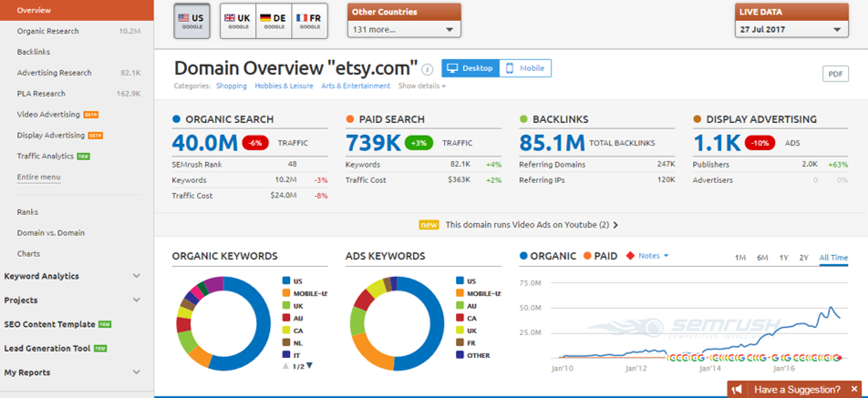
Task: Click the Video Ads on Youtube notice
Action: click(518, 225)
